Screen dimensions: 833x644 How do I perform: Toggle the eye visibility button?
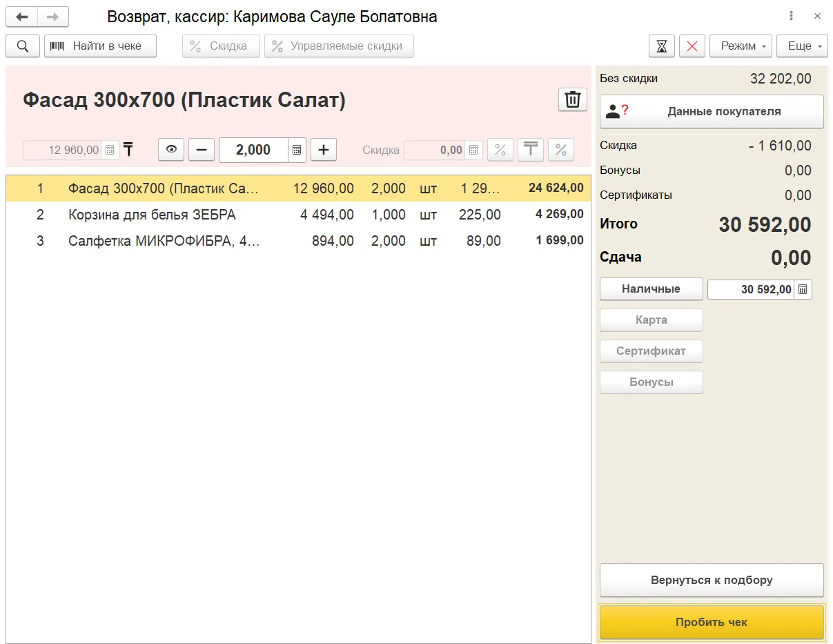click(171, 150)
